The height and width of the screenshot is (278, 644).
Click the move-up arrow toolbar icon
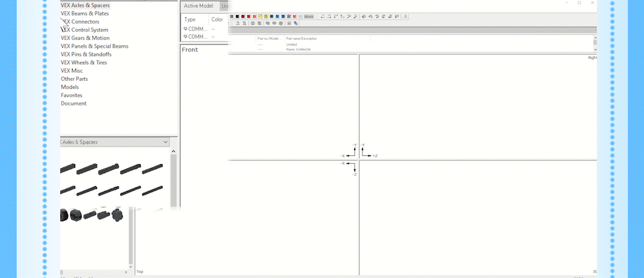point(342,17)
